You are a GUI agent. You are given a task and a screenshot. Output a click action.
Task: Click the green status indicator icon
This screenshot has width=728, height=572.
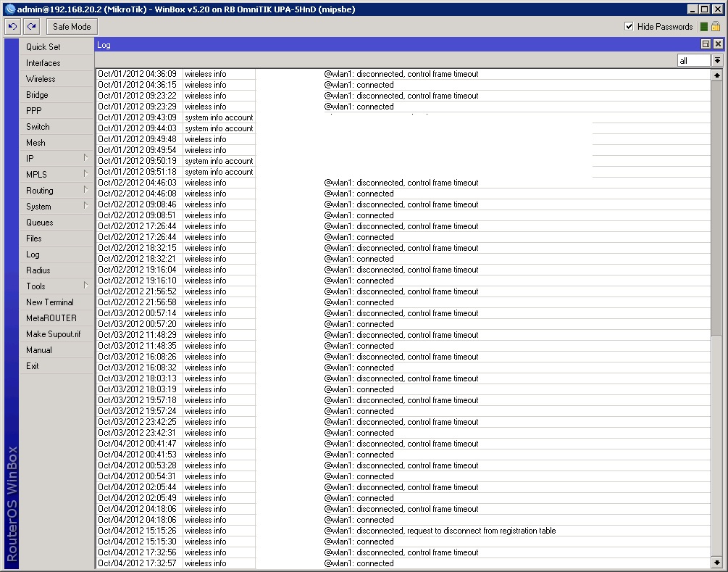point(704,27)
